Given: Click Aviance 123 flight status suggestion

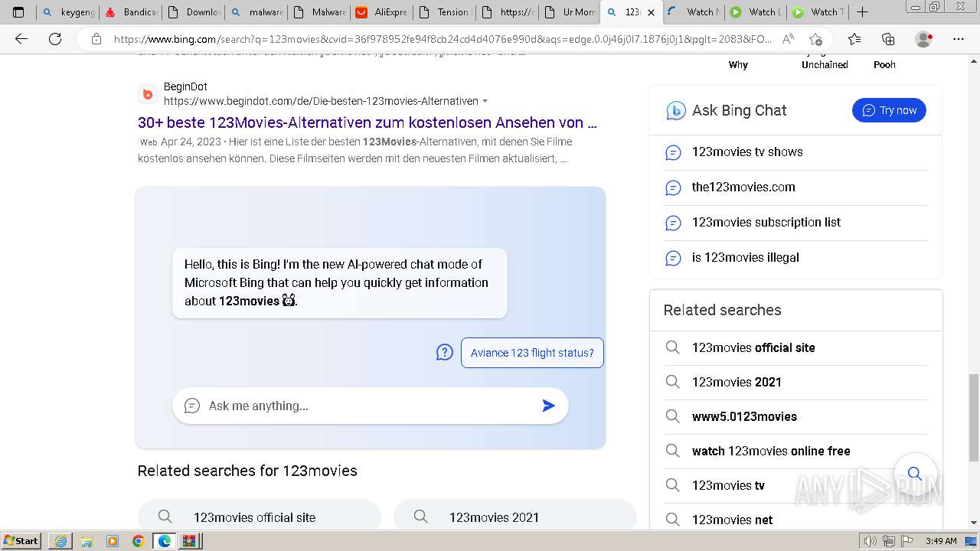Looking at the screenshot, I should coord(532,353).
